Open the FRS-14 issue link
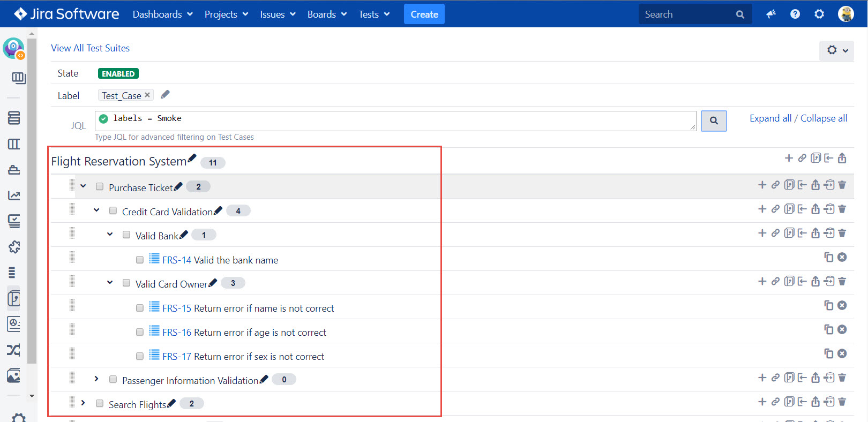Image resolution: width=868 pixels, height=422 pixels. coord(177,260)
